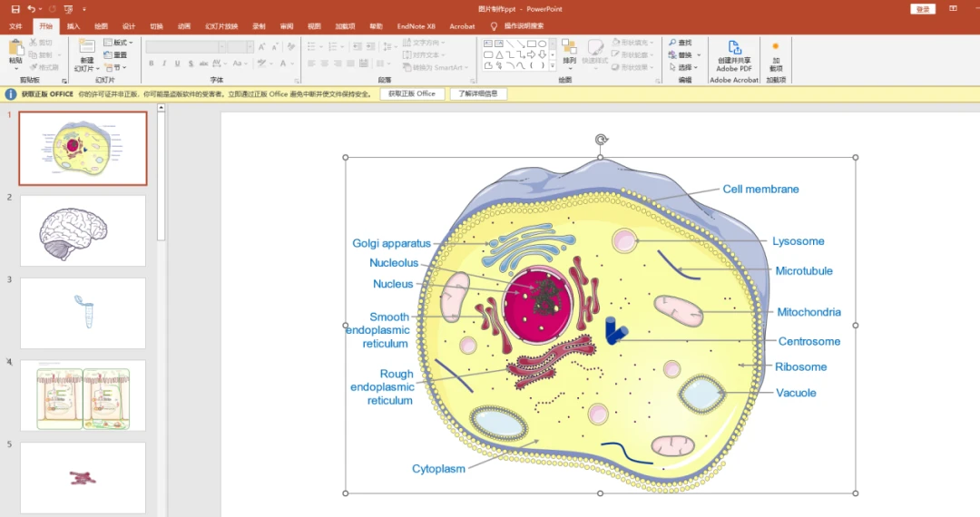Toggle text Shadow (S) button

click(x=191, y=63)
